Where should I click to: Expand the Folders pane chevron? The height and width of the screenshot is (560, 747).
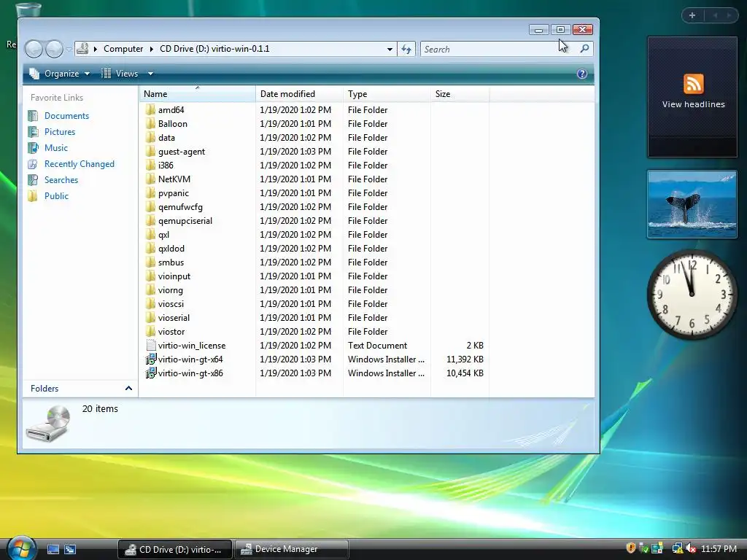128,389
